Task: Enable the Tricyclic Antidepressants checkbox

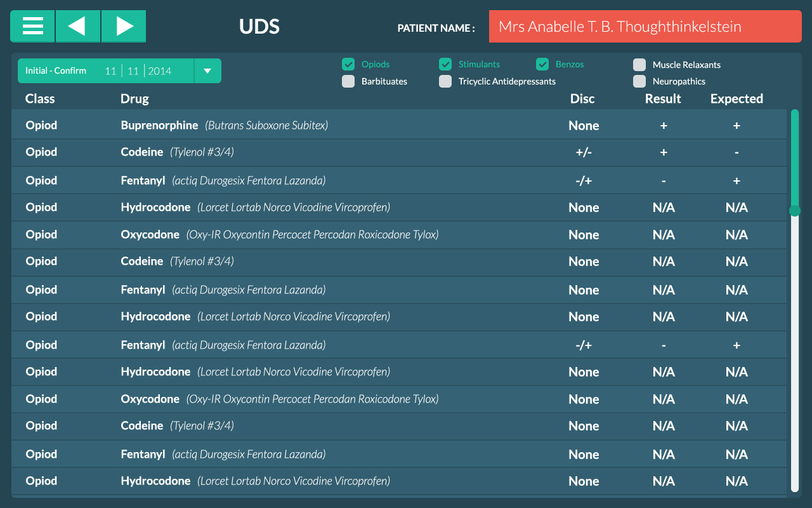Action: click(445, 81)
